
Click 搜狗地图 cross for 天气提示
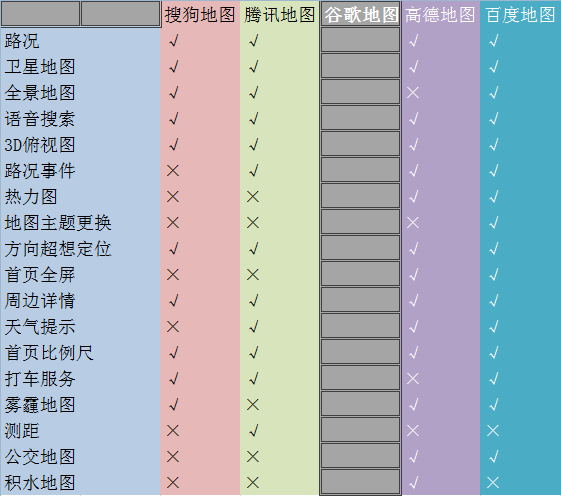point(173,327)
